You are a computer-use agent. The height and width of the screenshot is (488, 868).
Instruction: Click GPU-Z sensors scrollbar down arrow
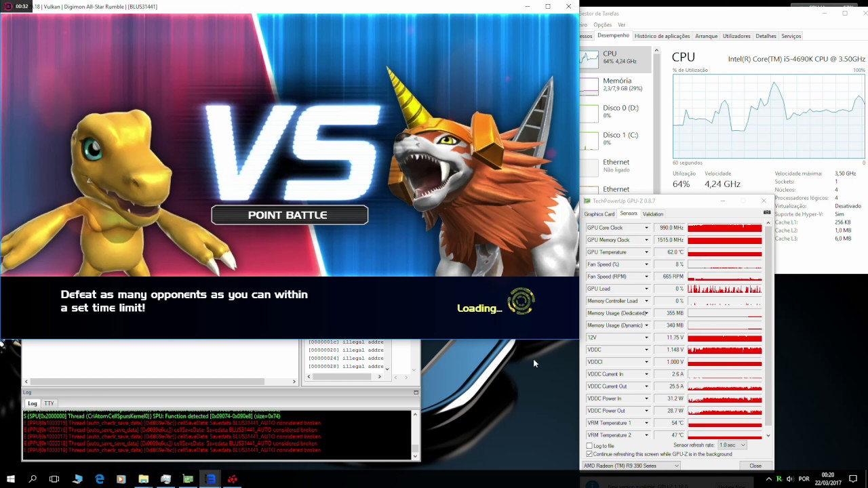(x=768, y=435)
